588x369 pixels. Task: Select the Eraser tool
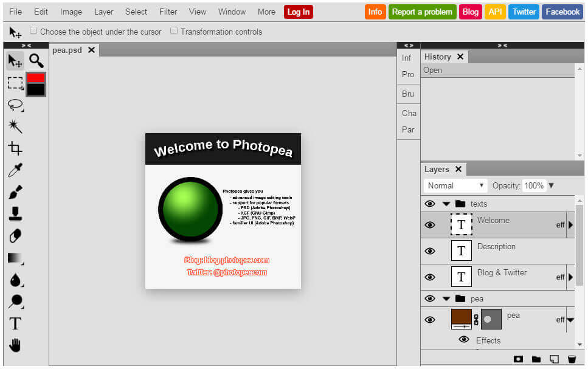click(x=15, y=236)
